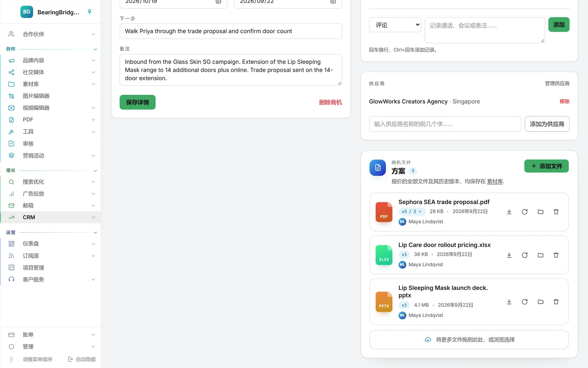Delete Sephora SEA trade proposal.pdf file
Viewport: 588px width, 368px height.
(556, 212)
